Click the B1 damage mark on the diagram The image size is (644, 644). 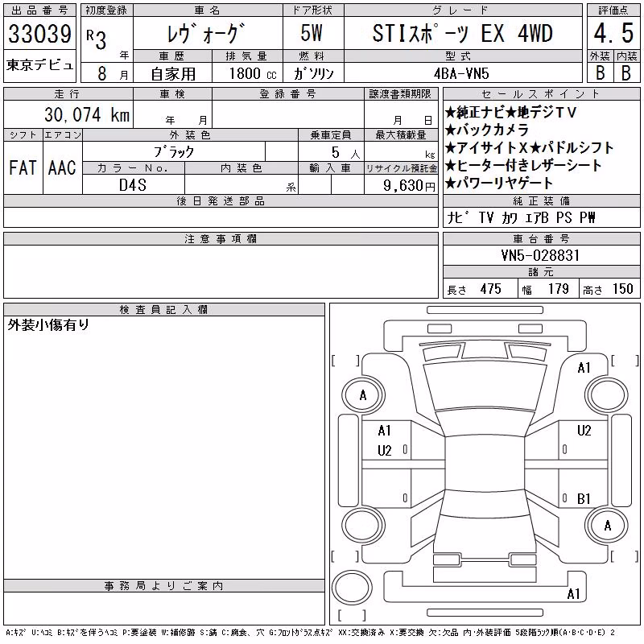584,499
